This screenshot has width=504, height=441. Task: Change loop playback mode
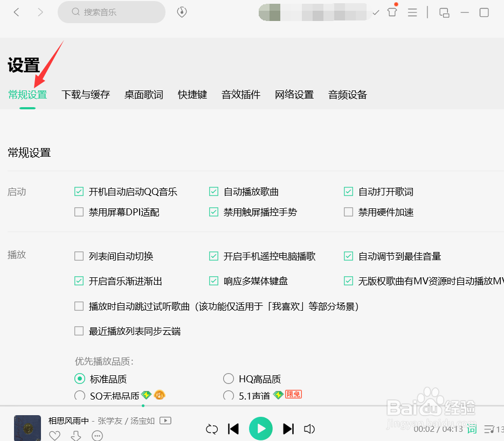pyautogui.click(x=212, y=429)
